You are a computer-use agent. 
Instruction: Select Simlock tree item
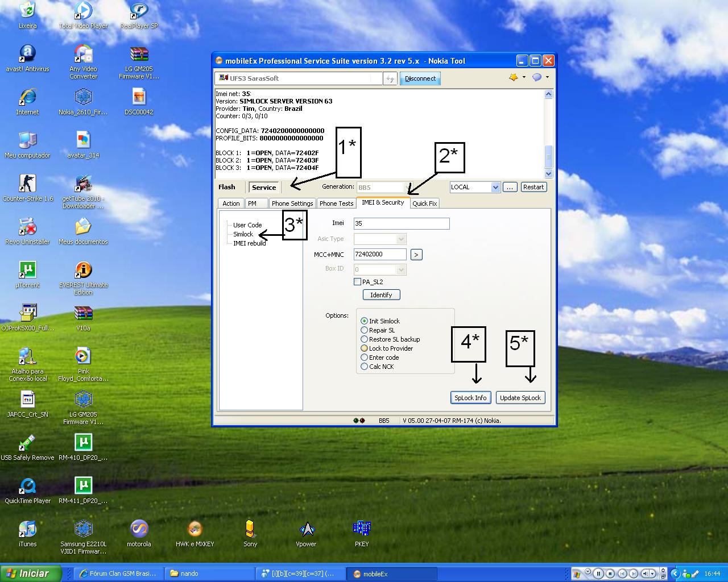pos(243,234)
